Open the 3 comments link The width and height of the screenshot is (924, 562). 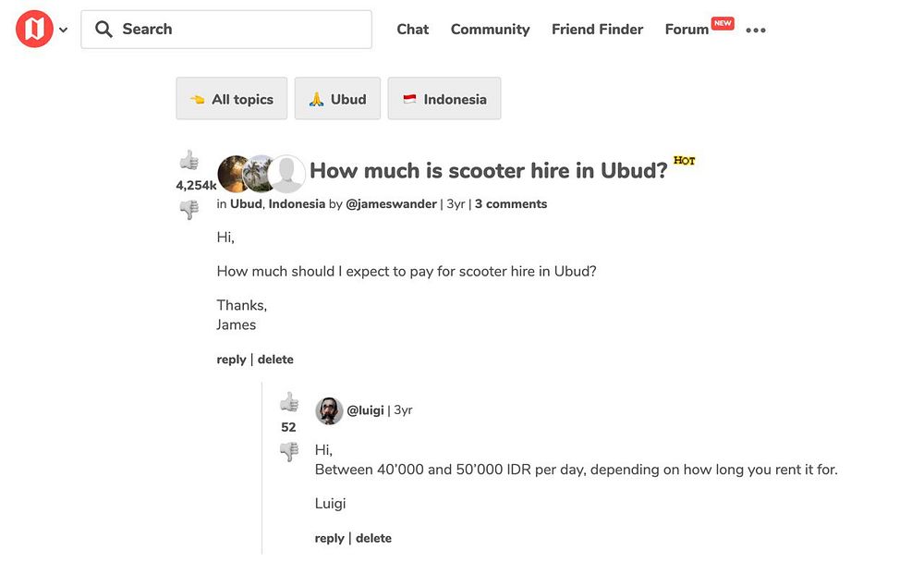coord(511,204)
